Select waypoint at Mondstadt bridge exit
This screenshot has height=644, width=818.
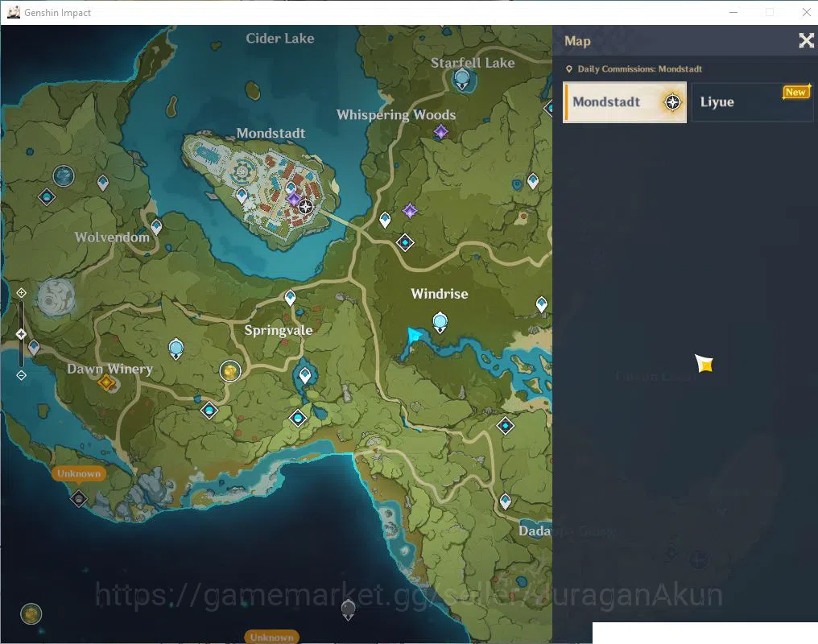pyautogui.click(x=385, y=220)
